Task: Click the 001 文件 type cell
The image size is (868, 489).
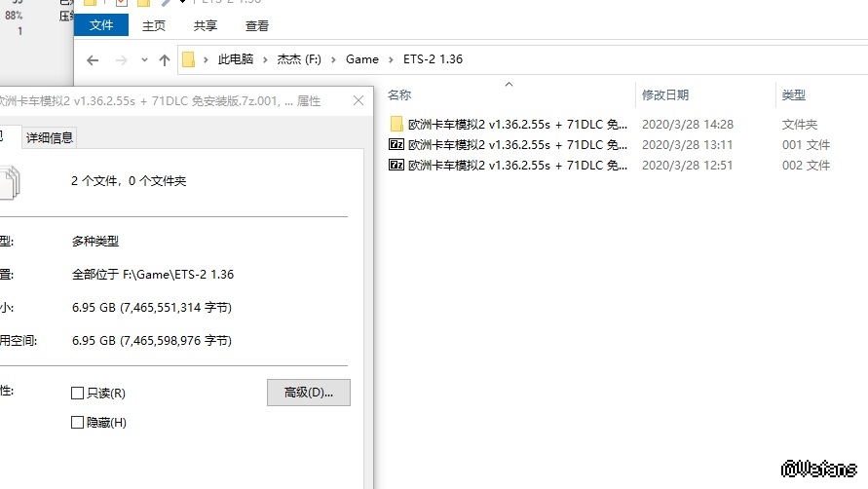Action: [806, 145]
